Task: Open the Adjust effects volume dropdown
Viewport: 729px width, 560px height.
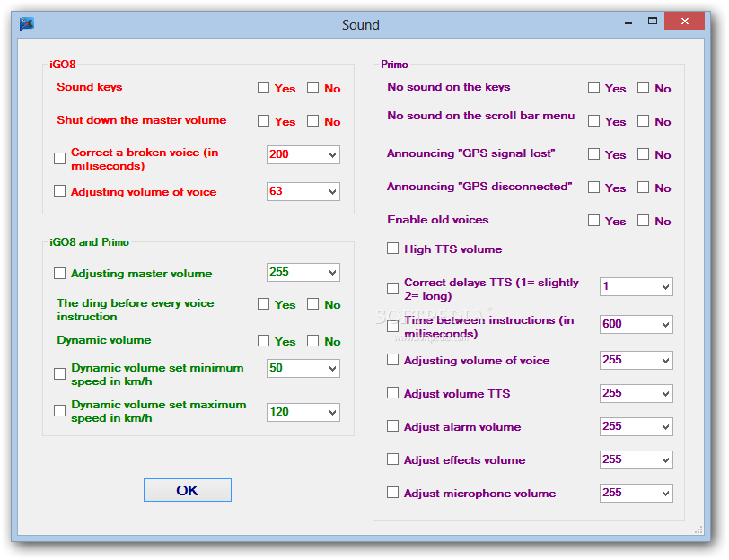Action: tap(636, 460)
